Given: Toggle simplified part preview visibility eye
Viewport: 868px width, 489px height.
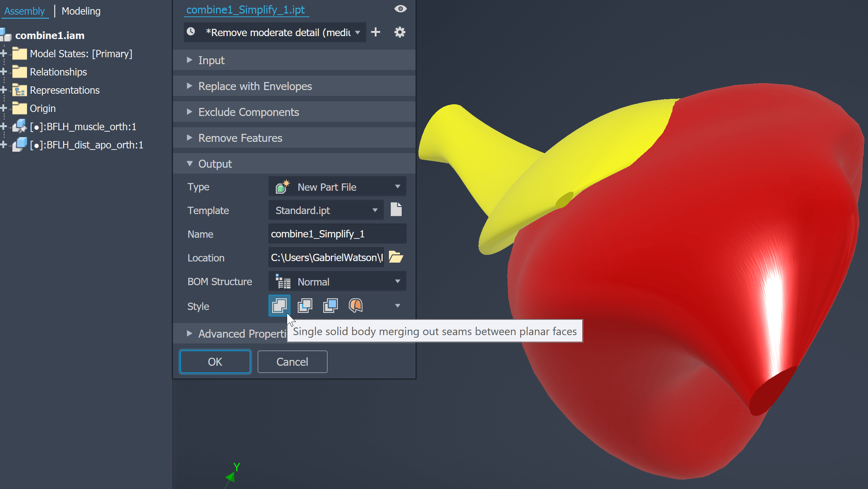Looking at the screenshot, I should pos(400,9).
